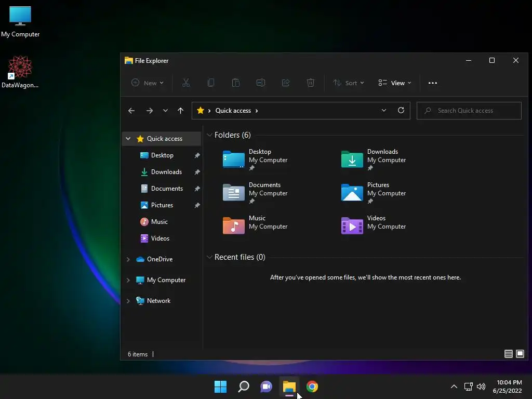Image resolution: width=532 pixels, height=399 pixels.
Task: Go back with the left arrow
Action: point(131,111)
